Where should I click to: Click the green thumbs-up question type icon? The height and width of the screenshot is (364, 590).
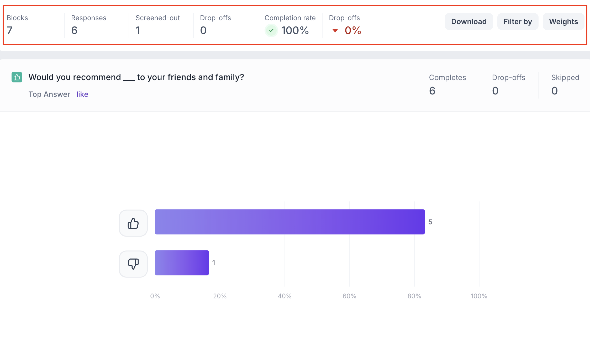[17, 77]
